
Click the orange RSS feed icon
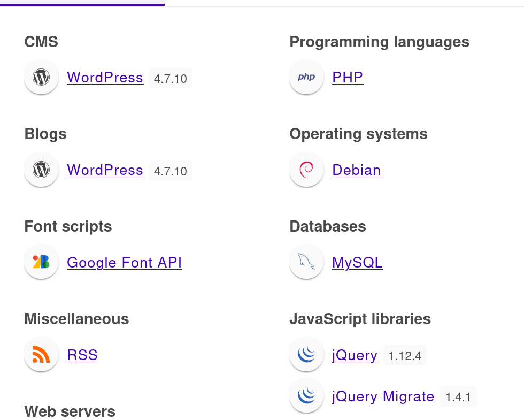pos(41,354)
